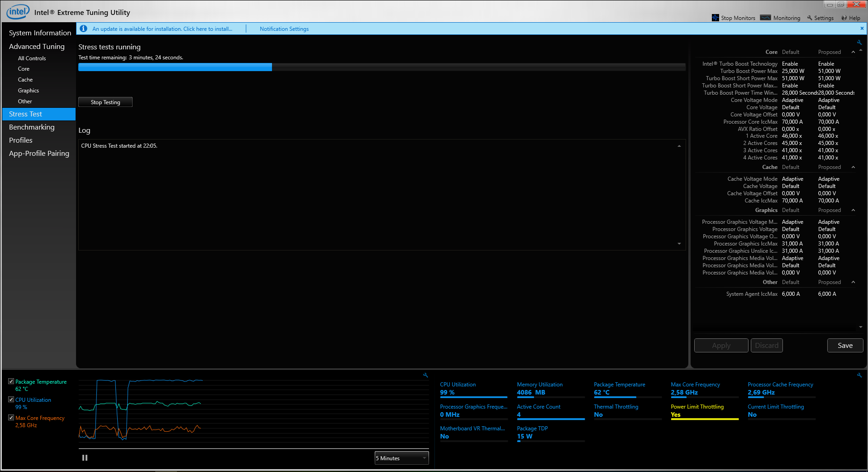Image resolution: width=868 pixels, height=472 pixels.
Task: Click the update notification info icon
Action: coord(83,29)
